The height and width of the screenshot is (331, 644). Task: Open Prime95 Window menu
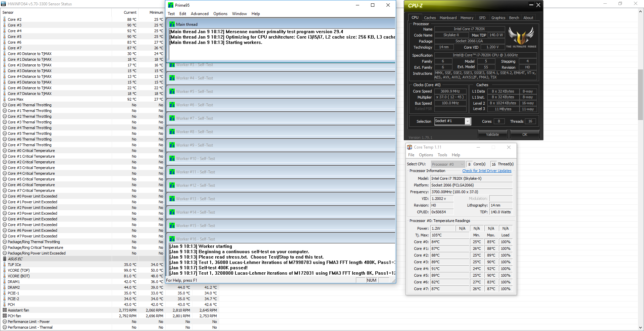tap(239, 14)
